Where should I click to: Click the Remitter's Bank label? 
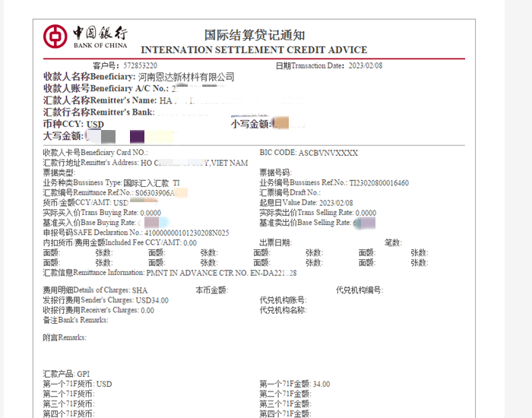[x=99, y=112]
